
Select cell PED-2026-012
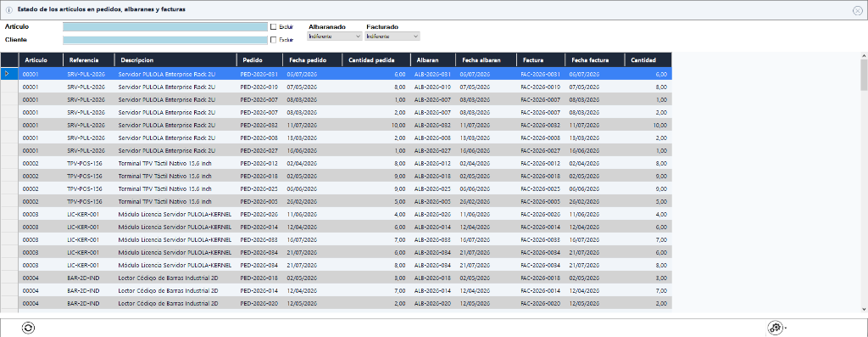(x=259, y=163)
